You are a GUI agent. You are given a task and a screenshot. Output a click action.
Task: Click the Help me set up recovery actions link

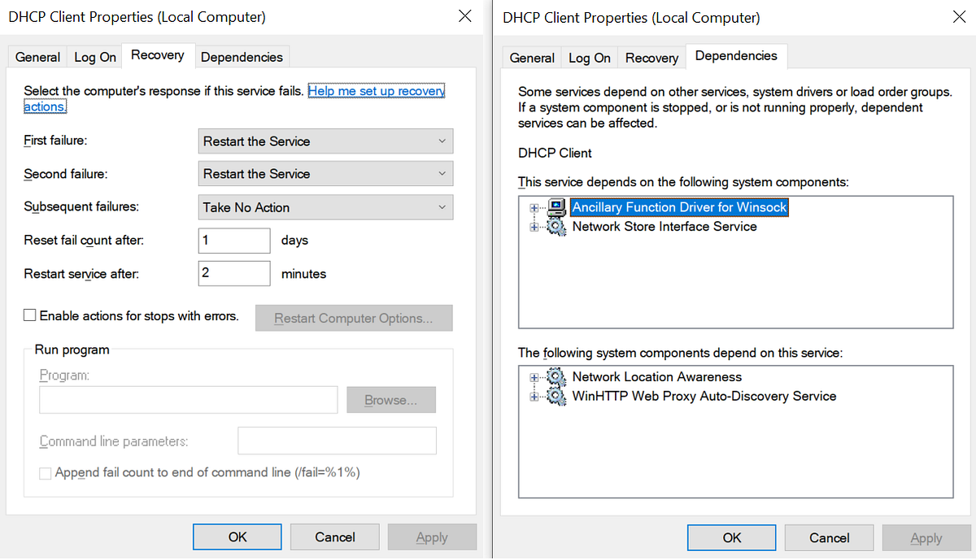click(x=376, y=90)
